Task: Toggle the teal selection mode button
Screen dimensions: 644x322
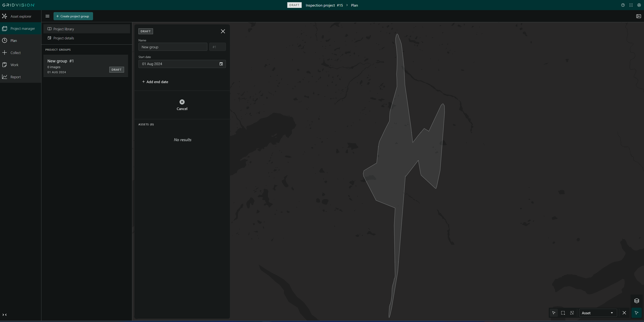Action: (x=636, y=313)
